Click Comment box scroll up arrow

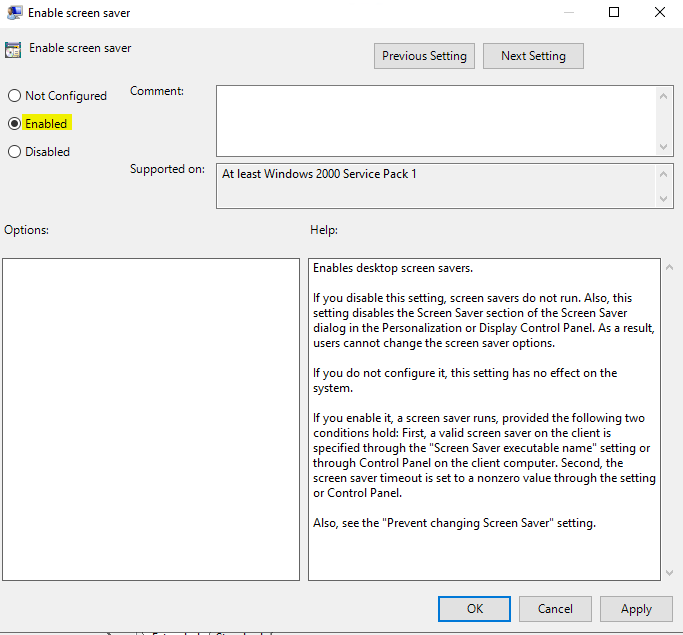[665, 94]
